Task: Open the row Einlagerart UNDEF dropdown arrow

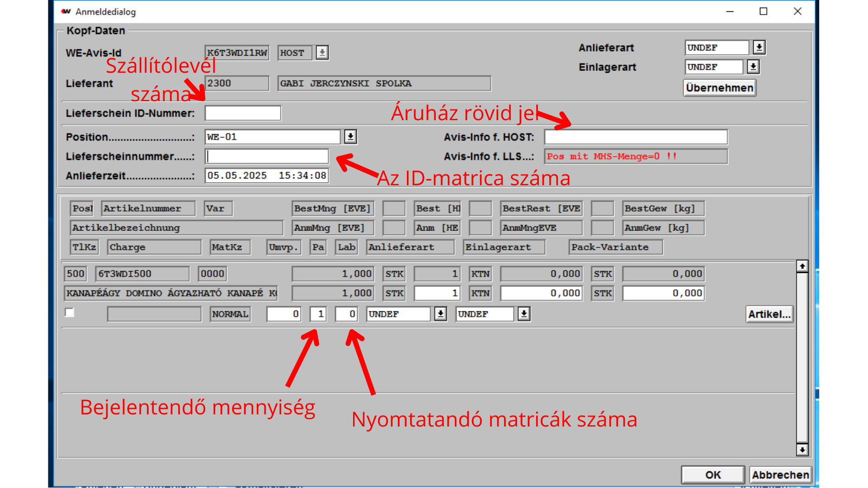Action: (524, 314)
